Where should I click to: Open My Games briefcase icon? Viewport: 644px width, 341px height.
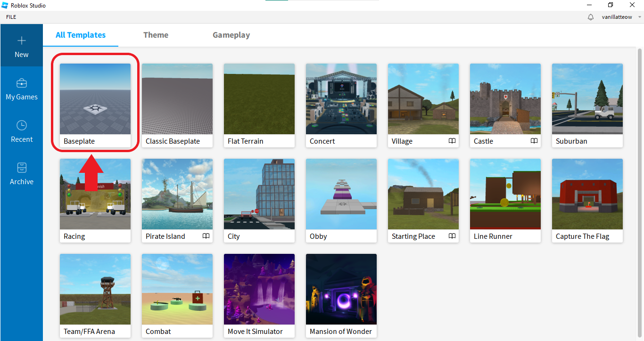coord(21,83)
